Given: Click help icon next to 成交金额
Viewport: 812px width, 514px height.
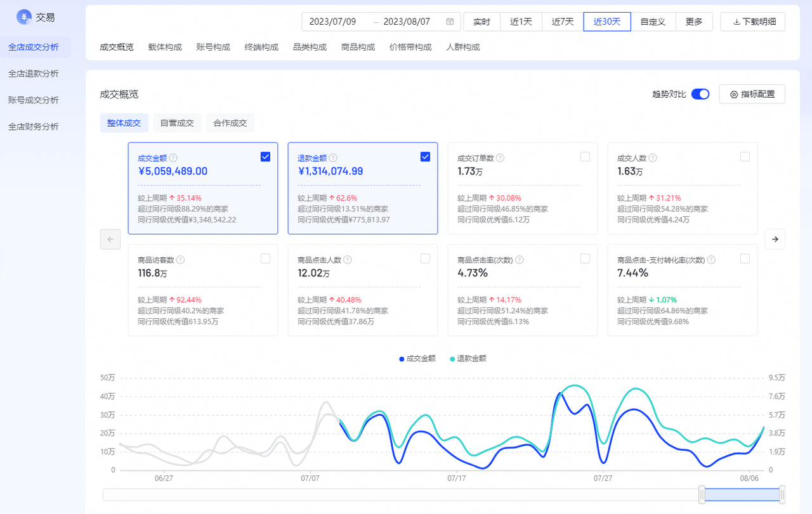Looking at the screenshot, I should [x=173, y=158].
